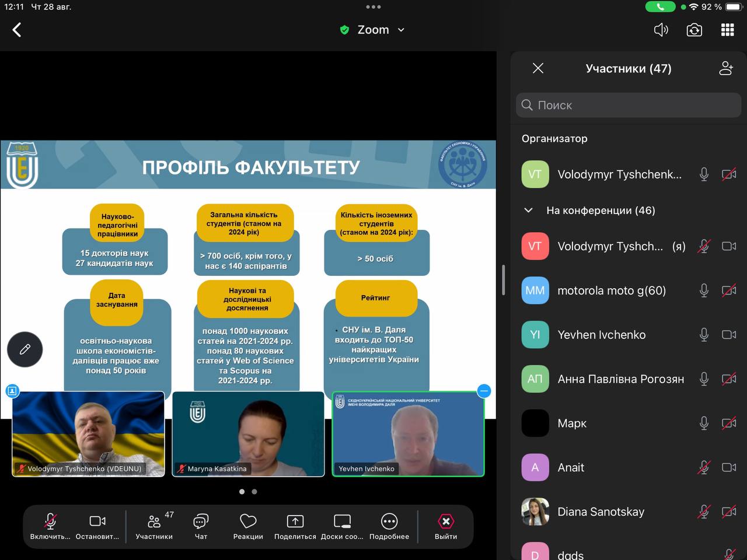Open the Чат chat button

(201, 526)
